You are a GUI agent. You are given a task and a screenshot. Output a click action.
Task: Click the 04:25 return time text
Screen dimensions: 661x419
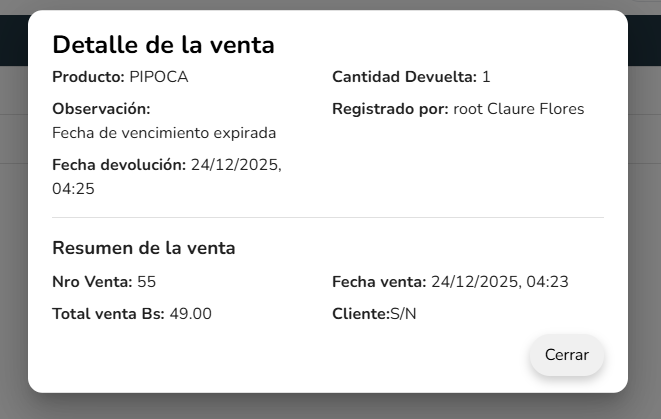coord(73,188)
